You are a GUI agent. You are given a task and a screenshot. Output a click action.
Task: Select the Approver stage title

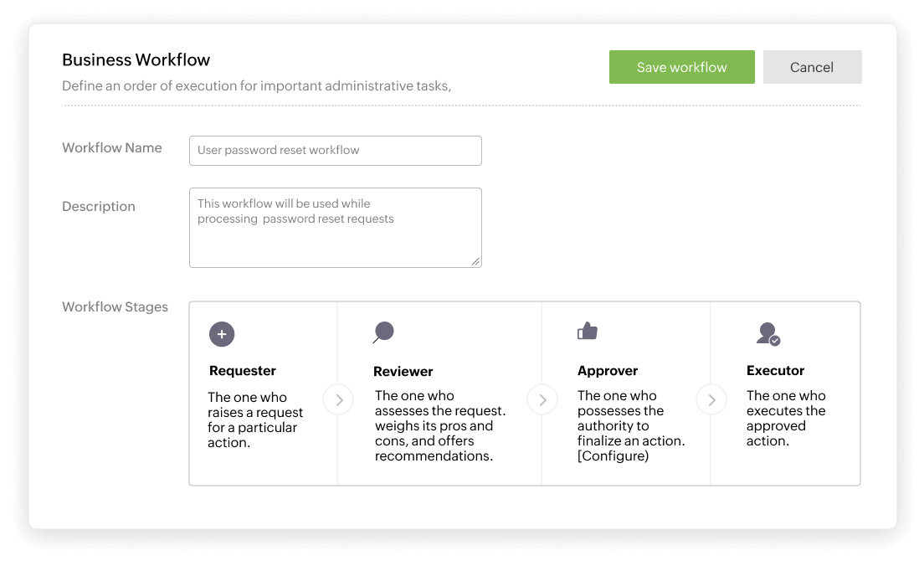pyautogui.click(x=608, y=370)
